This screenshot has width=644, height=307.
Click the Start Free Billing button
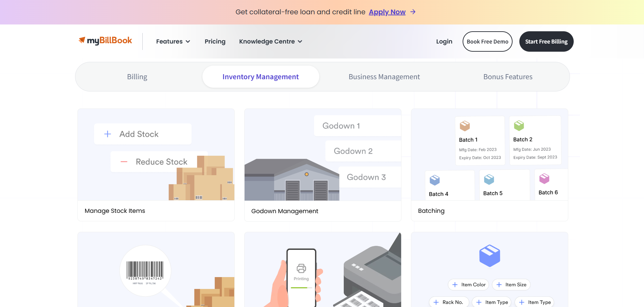click(x=546, y=41)
